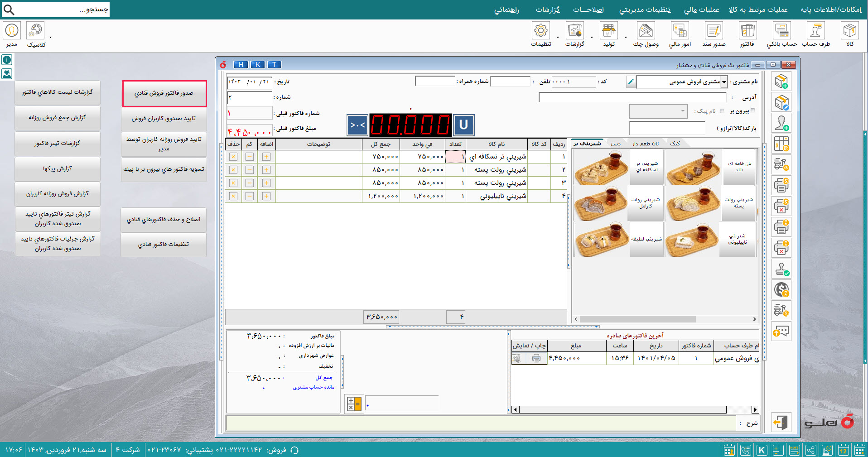Open the إمكانات/اطلاعات پايه menu
868x457 pixels.
pos(831,10)
